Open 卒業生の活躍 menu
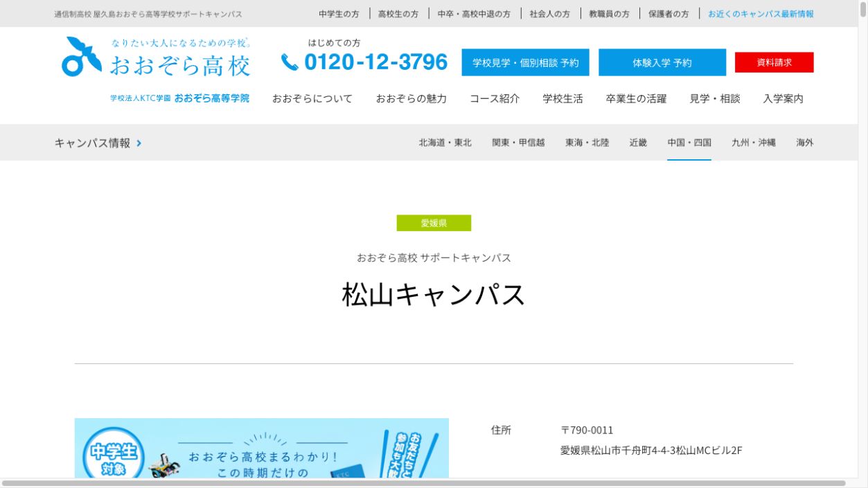 tap(636, 99)
